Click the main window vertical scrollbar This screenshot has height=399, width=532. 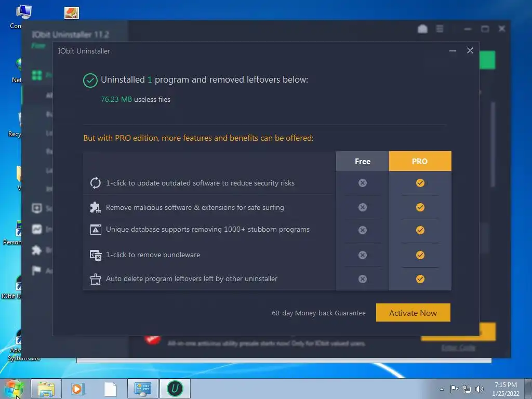coord(493,144)
